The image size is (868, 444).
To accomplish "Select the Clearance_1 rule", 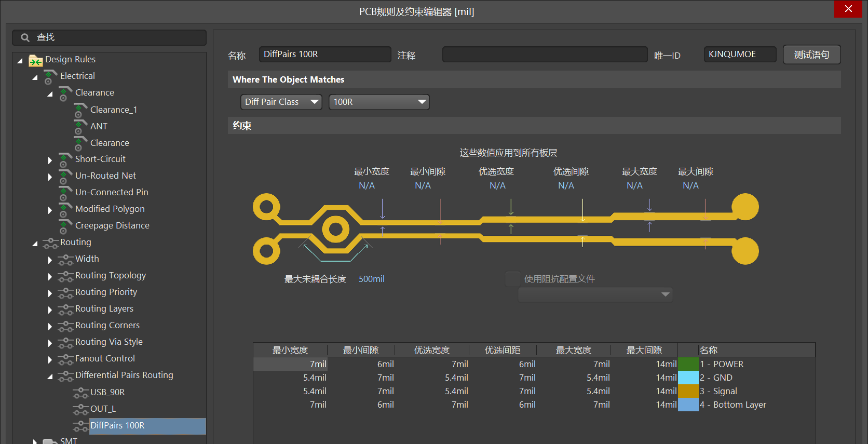I will click(x=114, y=110).
